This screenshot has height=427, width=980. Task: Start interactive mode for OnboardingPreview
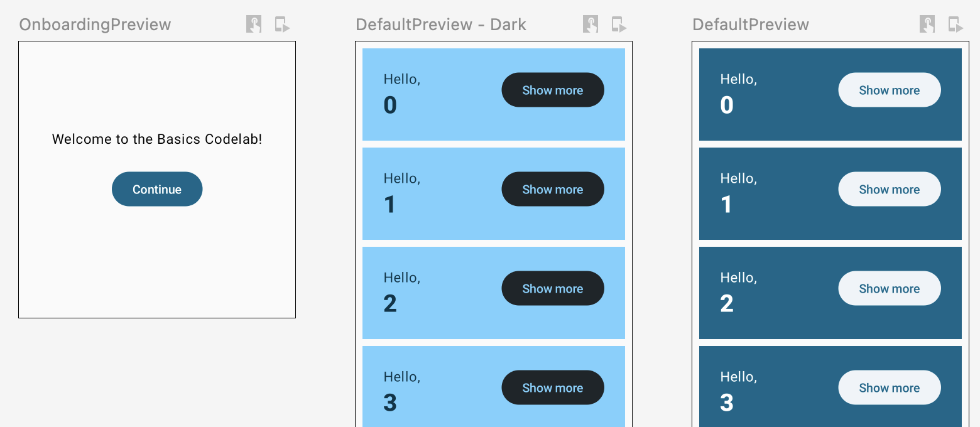(254, 24)
